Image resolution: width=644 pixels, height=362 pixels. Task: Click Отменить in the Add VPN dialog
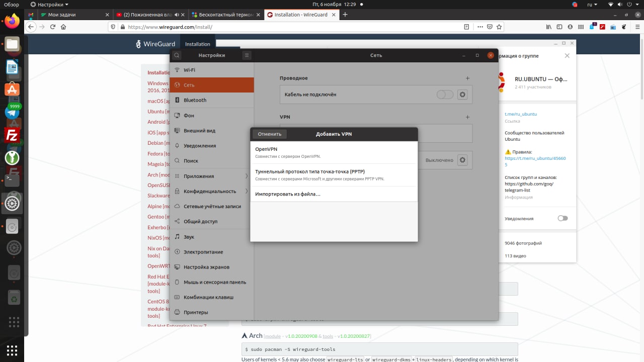point(270,134)
